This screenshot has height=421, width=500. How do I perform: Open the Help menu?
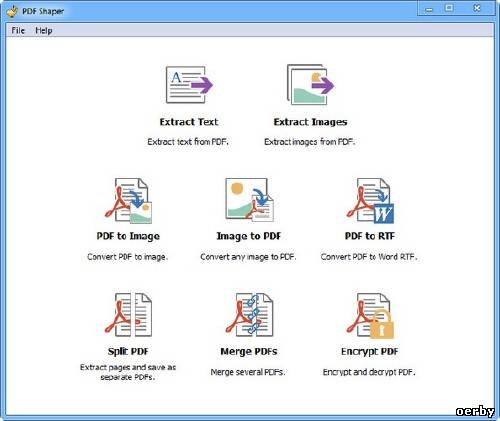[44, 30]
